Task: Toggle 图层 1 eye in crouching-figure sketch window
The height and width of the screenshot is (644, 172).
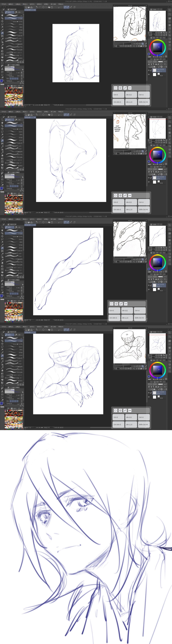Action: tap(149, 393)
